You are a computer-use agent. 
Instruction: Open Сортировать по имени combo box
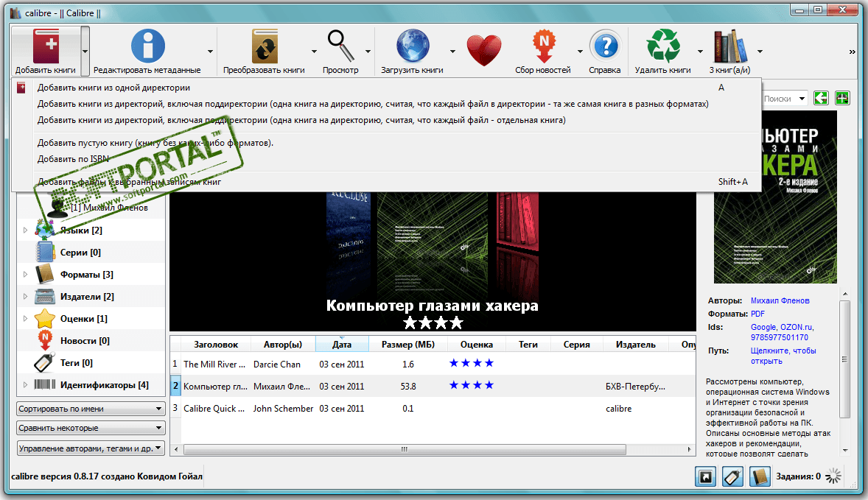tap(91, 409)
